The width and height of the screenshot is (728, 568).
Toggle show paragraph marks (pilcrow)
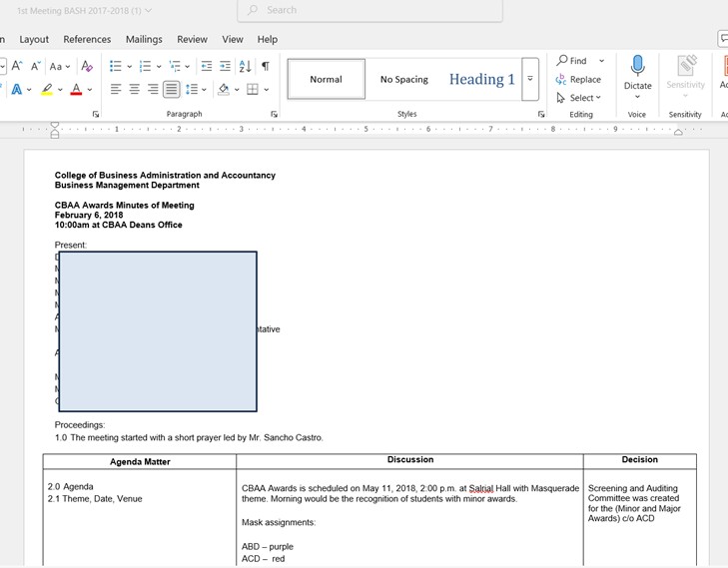(x=265, y=66)
